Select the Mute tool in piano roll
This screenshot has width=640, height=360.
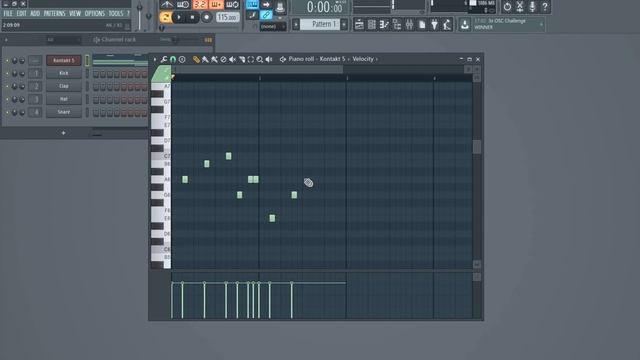click(x=232, y=60)
